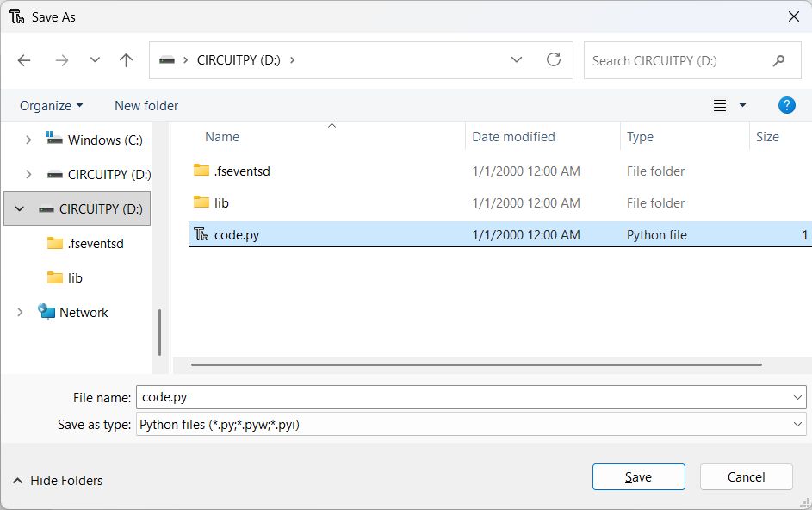The image size is (812, 510).
Task: Open the view options dropdown arrow
Action: pos(742,105)
